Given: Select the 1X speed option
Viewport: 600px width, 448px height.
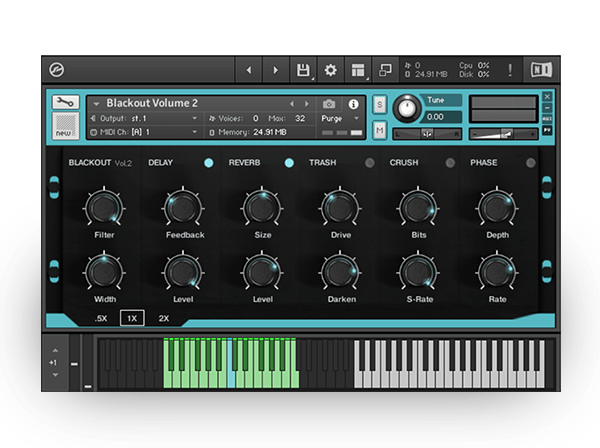Looking at the screenshot, I should [132, 318].
